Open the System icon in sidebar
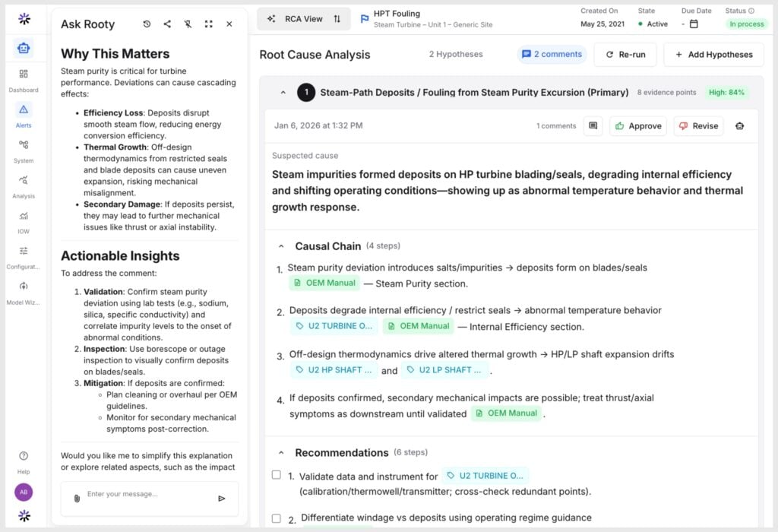The image size is (778, 532). pyautogui.click(x=24, y=145)
